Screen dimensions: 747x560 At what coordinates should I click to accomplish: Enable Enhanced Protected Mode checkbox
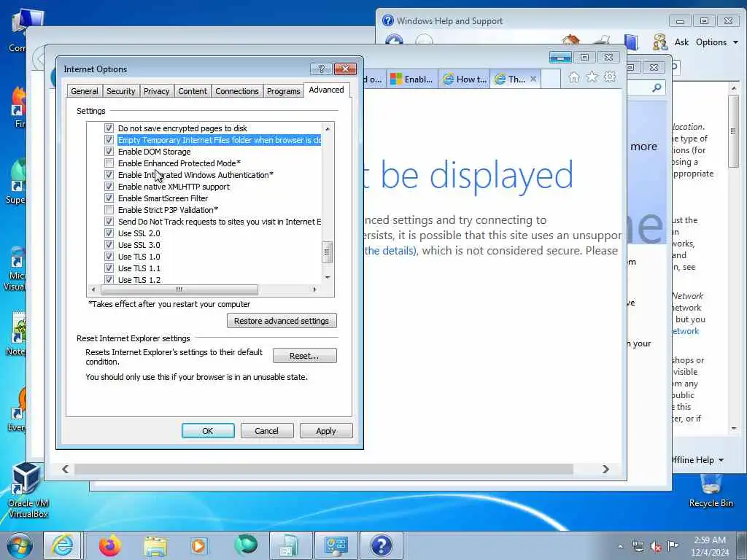click(x=109, y=163)
